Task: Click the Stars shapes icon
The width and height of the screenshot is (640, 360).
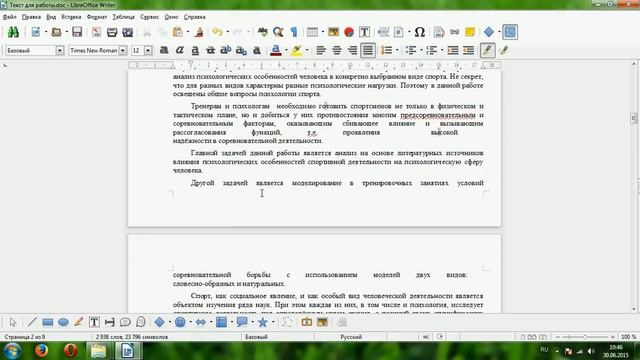Action: point(262,322)
